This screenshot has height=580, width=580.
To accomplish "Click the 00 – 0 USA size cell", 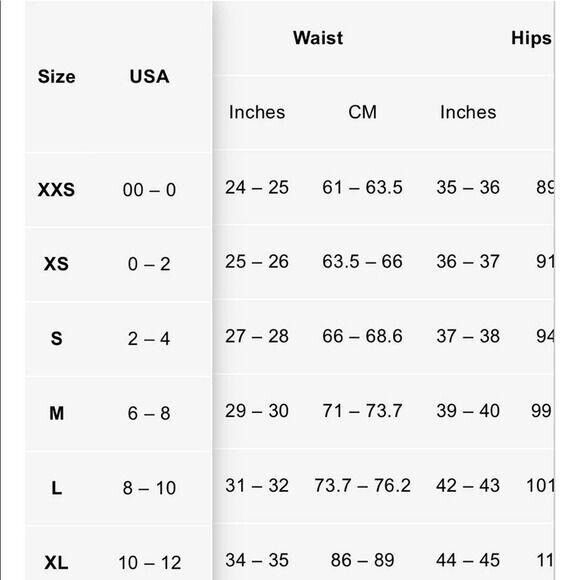I will (x=149, y=190).
